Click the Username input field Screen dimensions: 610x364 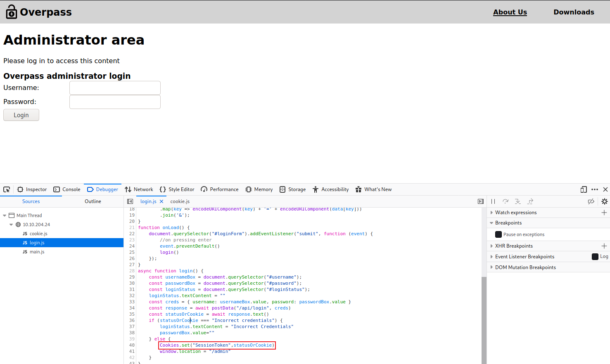point(115,88)
